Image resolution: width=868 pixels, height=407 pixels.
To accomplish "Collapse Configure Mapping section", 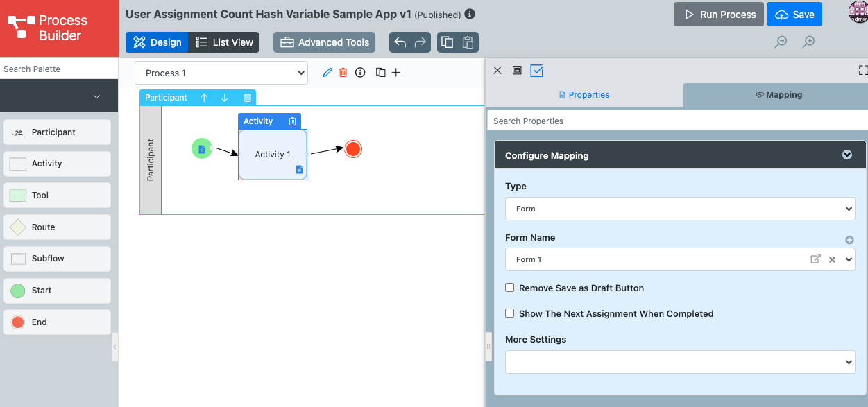I will click(846, 155).
